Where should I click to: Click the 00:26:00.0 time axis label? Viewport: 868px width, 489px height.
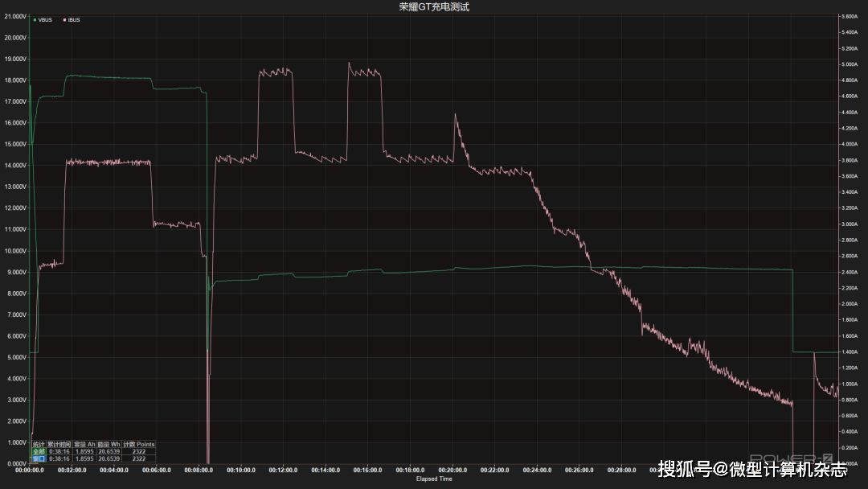click(x=579, y=471)
